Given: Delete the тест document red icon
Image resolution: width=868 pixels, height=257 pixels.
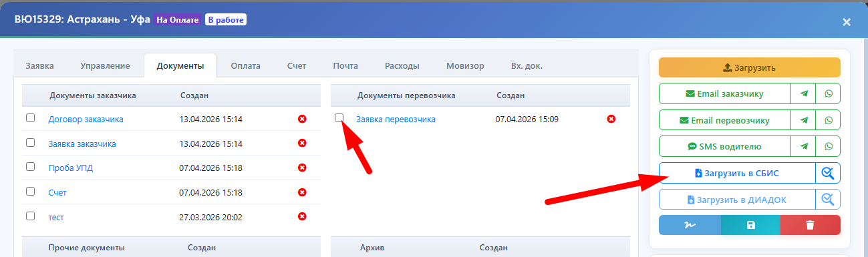Looking at the screenshot, I should 302,216.
